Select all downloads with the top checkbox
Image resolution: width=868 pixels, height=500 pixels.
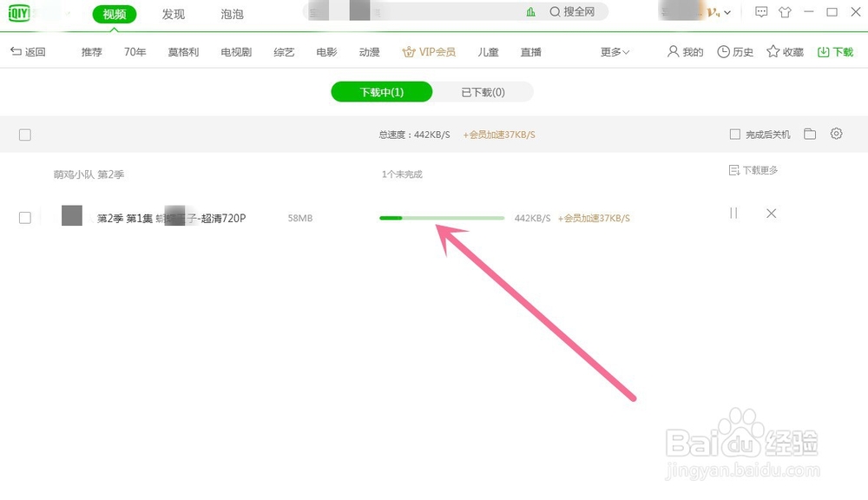[24, 134]
